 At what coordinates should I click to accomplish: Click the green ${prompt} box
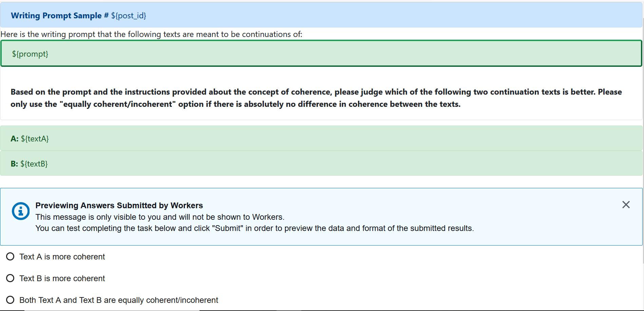click(321, 54)
